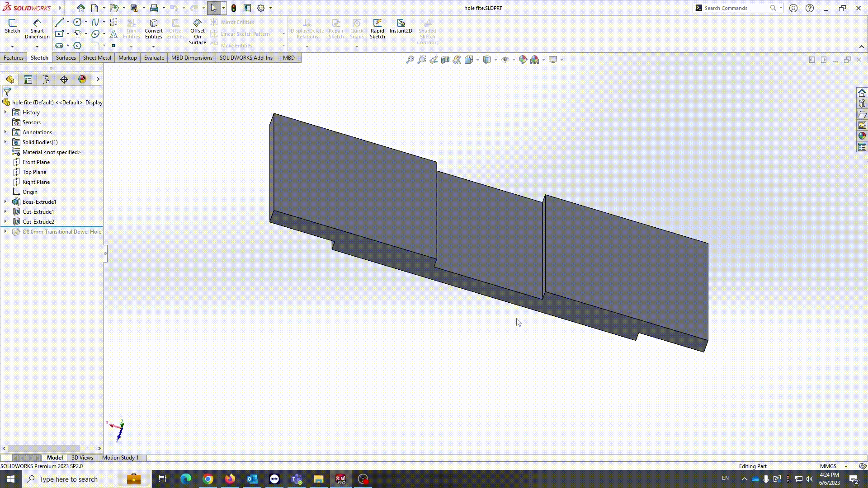Pick the Line sketch tool
The width and height of the screenshot is (868, 488).
click(x=59, y=22)
